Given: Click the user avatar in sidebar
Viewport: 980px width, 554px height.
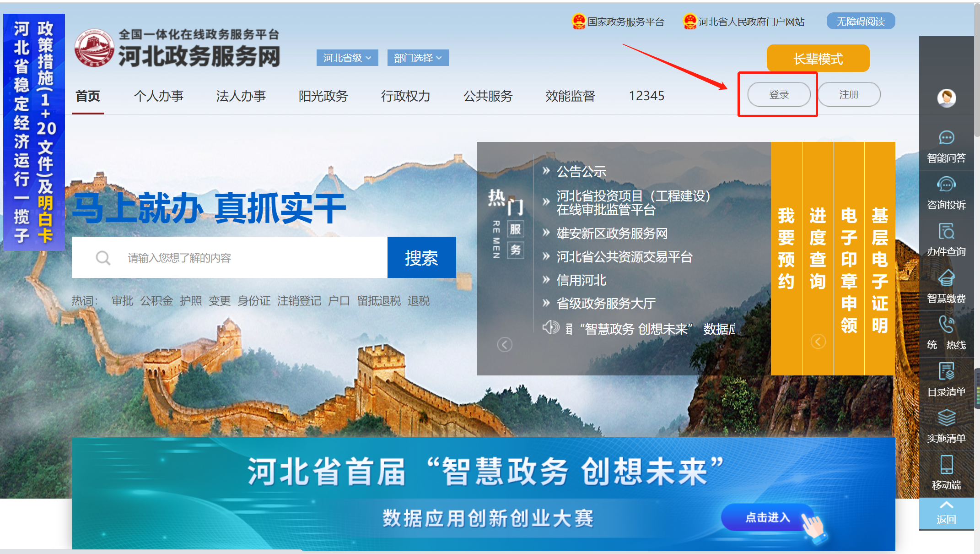Looking at the screenshot, I should pyautogui.click(x=946, y=98).
